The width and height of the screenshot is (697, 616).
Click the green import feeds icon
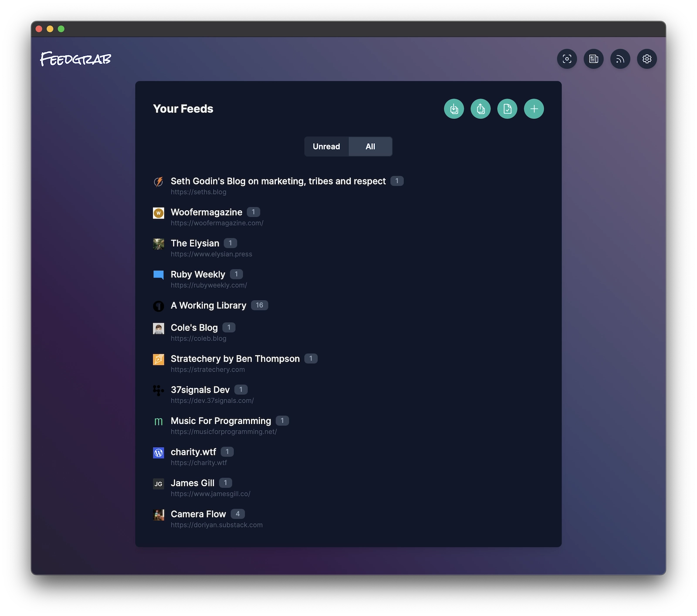453,109
